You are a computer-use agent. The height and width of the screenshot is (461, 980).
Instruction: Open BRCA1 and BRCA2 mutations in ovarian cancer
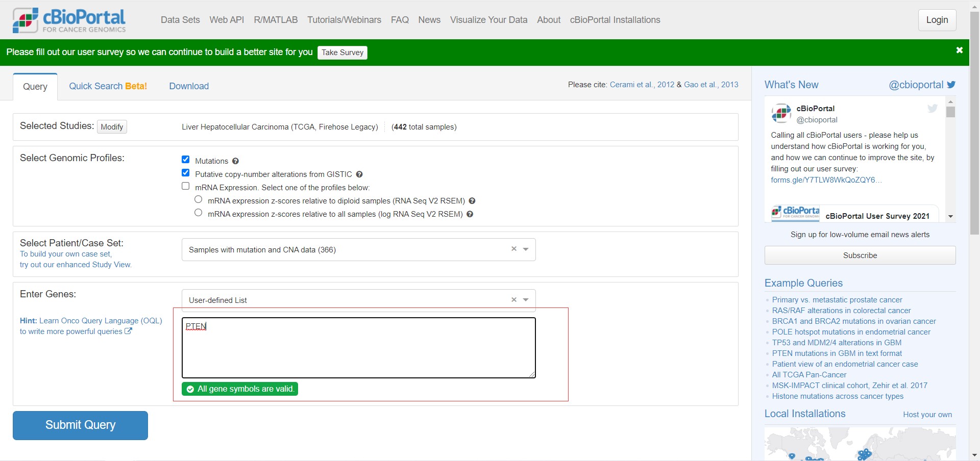point(854,321)
